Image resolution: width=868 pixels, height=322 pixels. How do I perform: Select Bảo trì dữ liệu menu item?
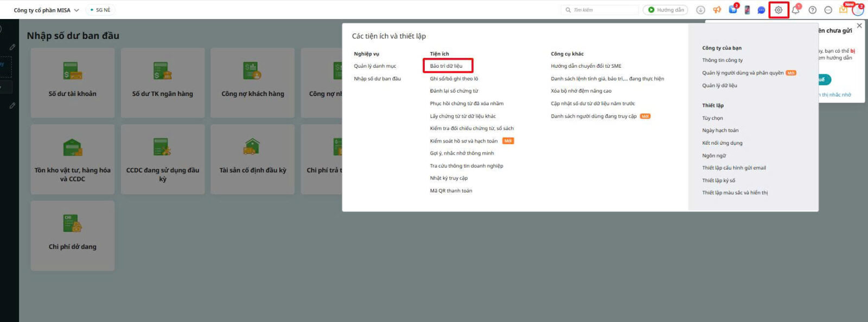(x=446, y=66)
